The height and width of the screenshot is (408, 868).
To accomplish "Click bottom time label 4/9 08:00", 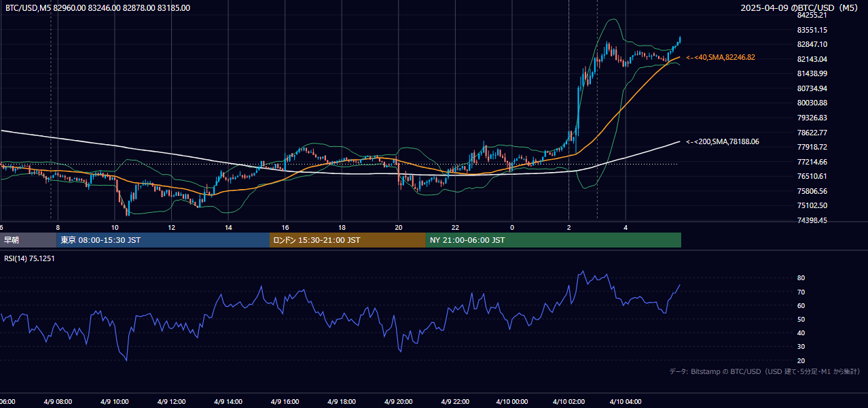I will click(x=58, y=402).
